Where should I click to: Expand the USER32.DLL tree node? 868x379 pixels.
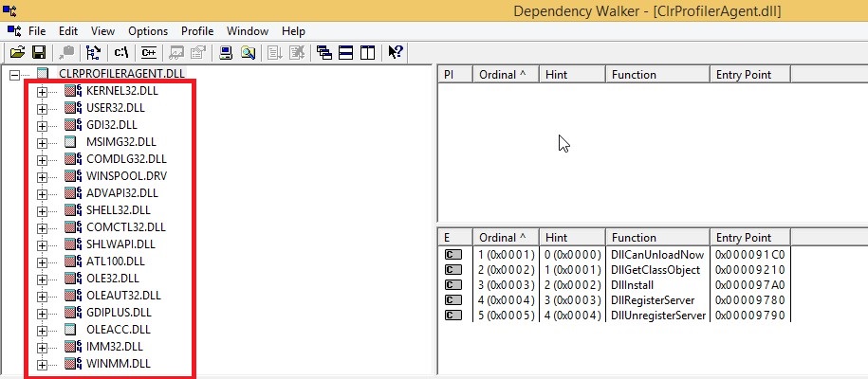click(x=42, y=108)
